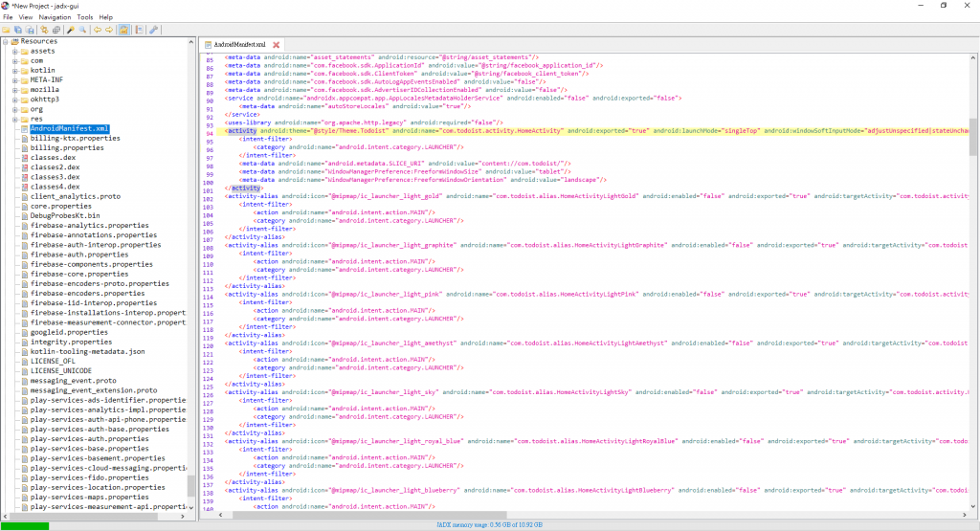This screenshot has height=531, width=980.
Task: Click the Sync with editor icon
Action: 44,30
